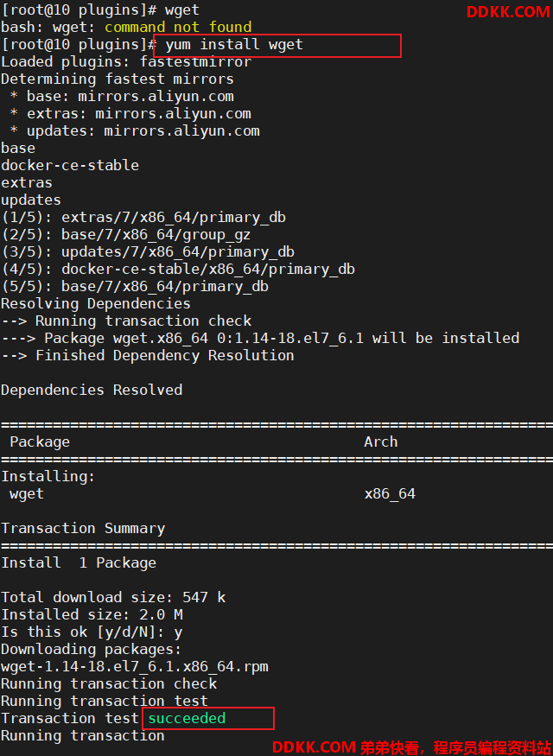Click 'Total download size: 547 k' line
Viewport: 553px width, 756px height.
(113, 597)
